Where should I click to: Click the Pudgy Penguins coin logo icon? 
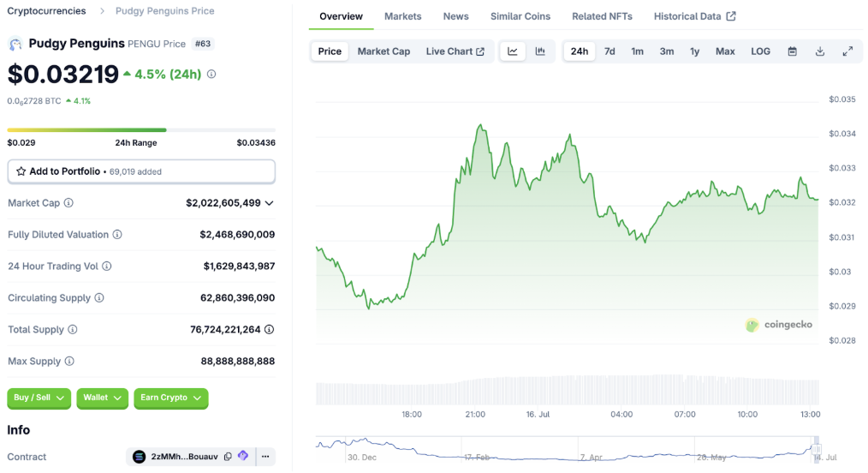[15, 44]
